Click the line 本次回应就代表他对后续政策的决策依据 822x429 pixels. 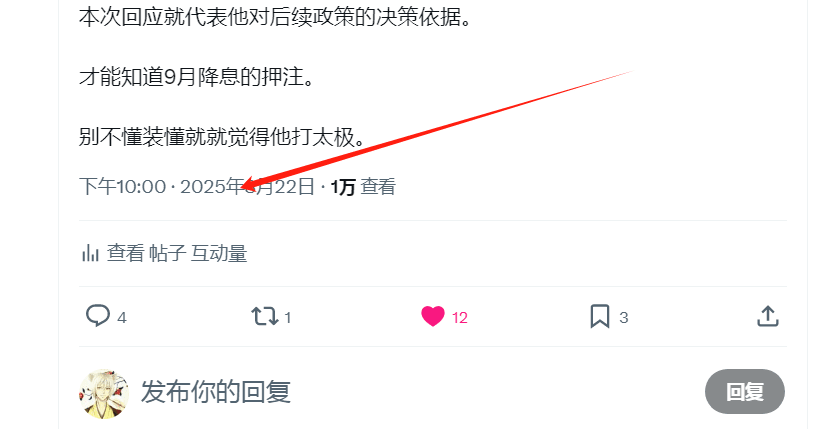[x=276, y=17]
